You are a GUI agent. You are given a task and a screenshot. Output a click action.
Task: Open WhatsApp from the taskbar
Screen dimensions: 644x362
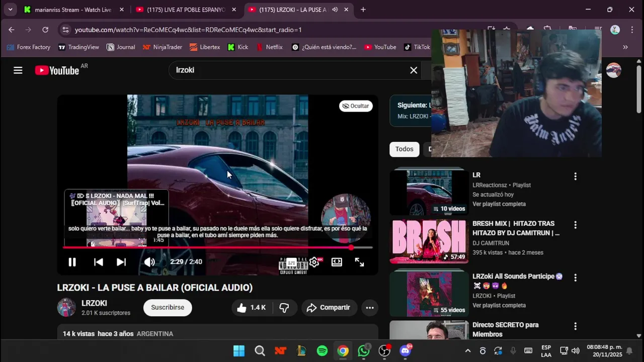(364, 351)
